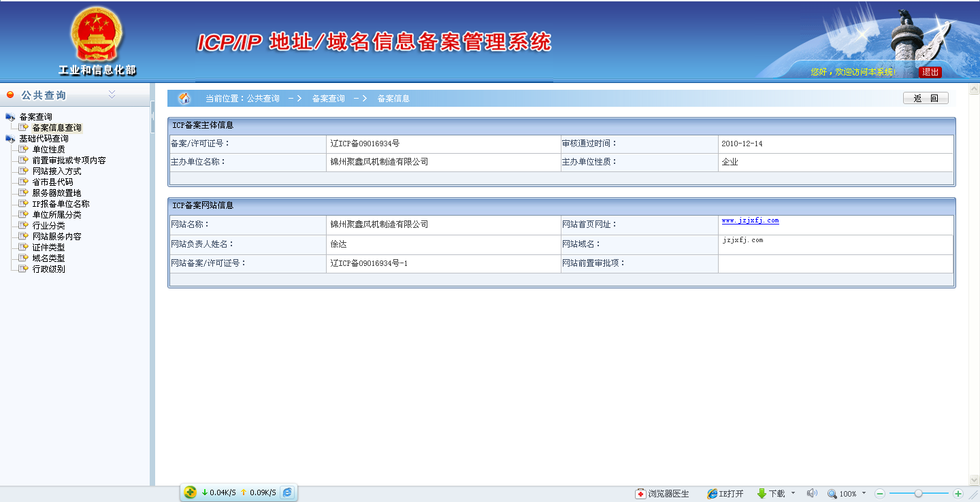This screenshot has height=502, width=980.
Task: Collapse the 备案查询 tree node label
Action: pos(36,117)
